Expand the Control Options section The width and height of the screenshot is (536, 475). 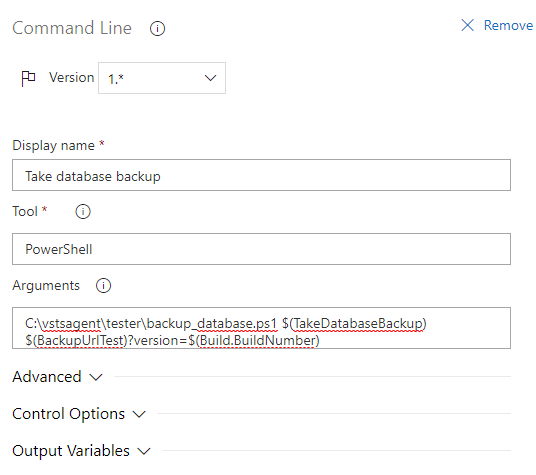[x=69, y=414]
